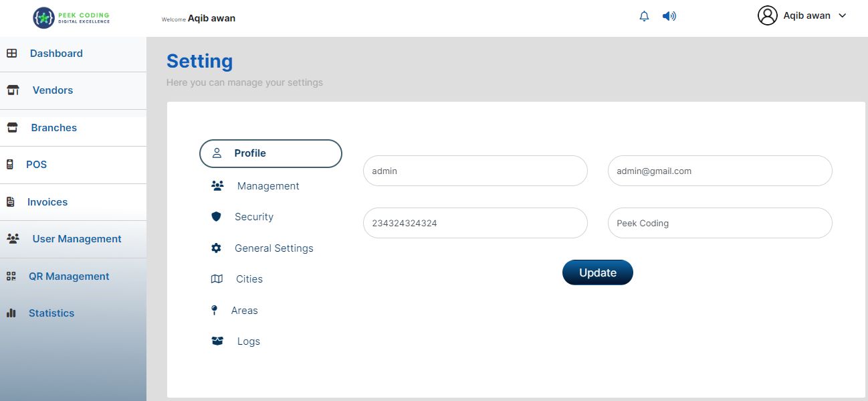Click the Security shield icon
The height and width of the screenshot is (401, 868).
216,217
